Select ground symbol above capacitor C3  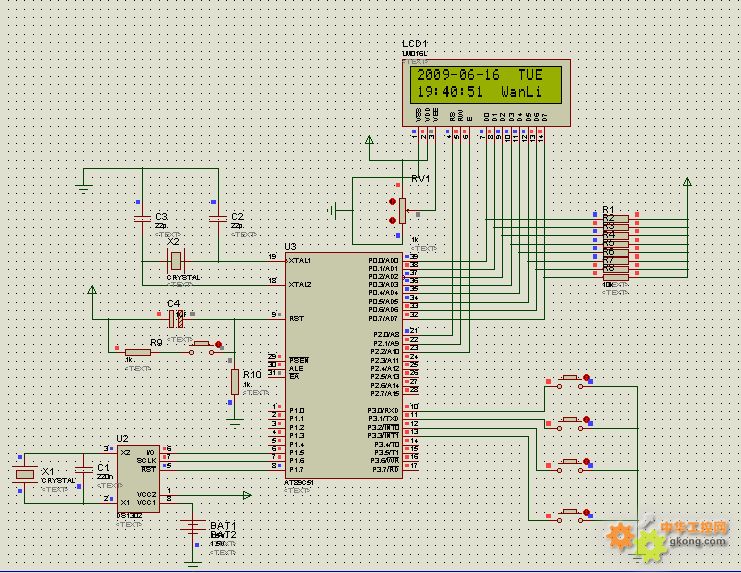coord(84,189)
